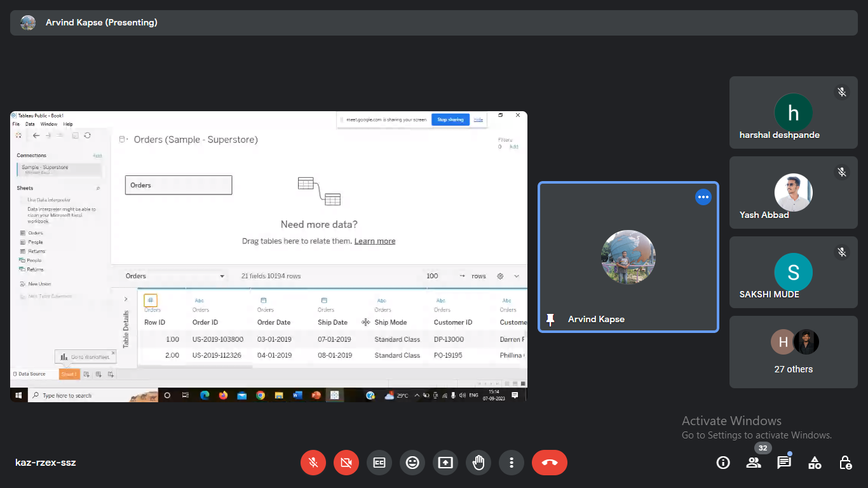Open chat with everyone panel

[784, 463]
